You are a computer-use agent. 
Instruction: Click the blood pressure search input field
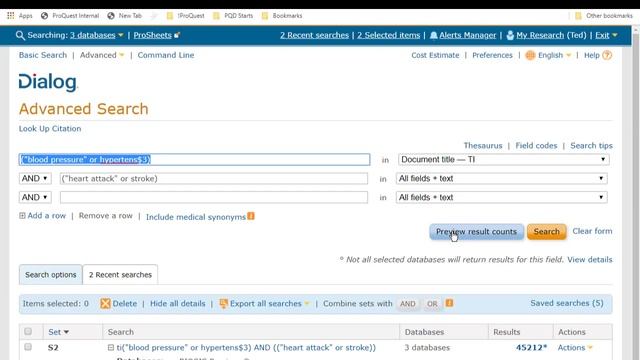coord(194,160)
